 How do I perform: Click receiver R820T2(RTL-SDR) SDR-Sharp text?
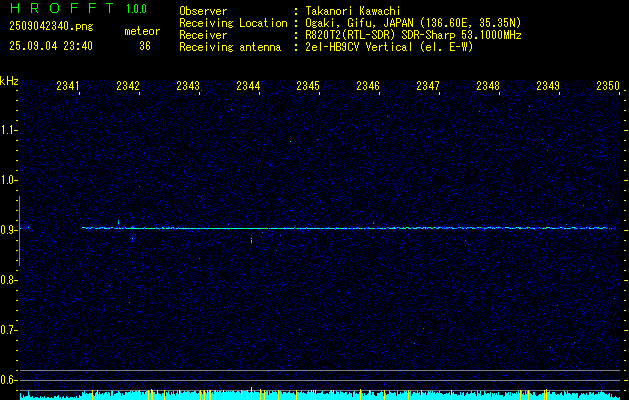pos(413,35)
